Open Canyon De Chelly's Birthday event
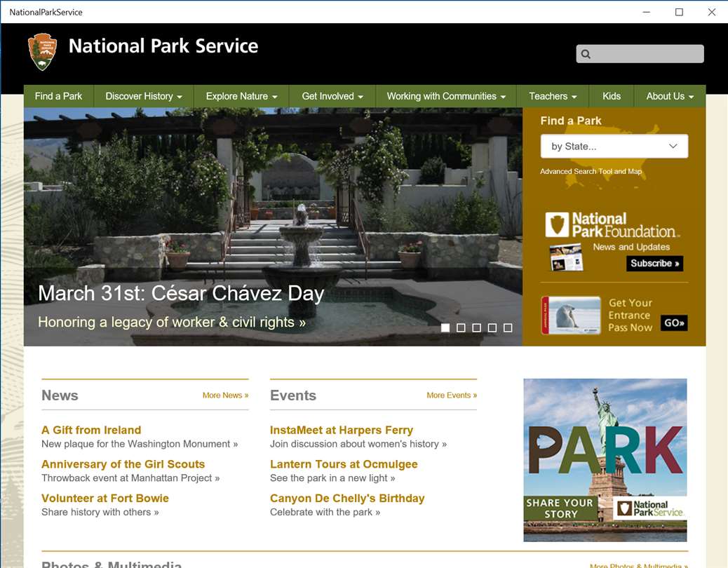Viewport: 728px width, 568px height. tap(347, 499)
